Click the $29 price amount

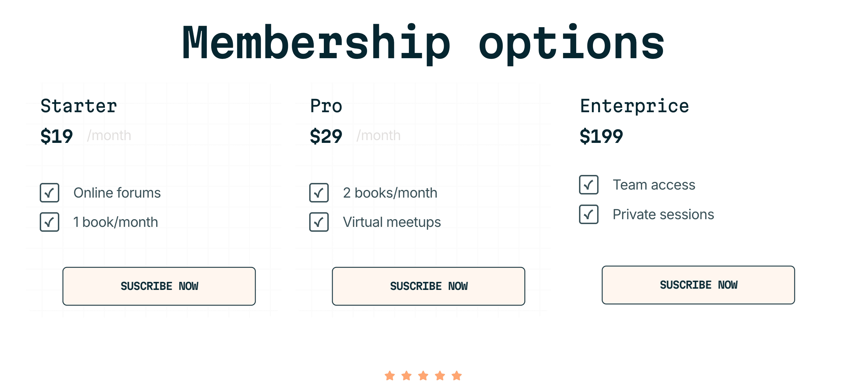326,136
